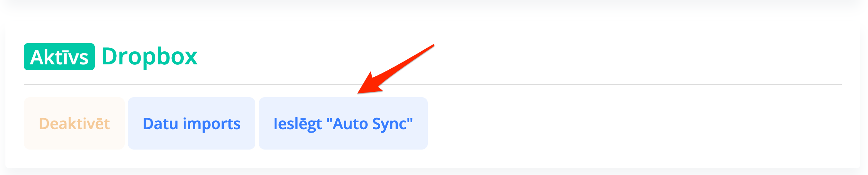868x175 pixels.
Task: Select the middle button, Datu imports
Action: point(191,123)
